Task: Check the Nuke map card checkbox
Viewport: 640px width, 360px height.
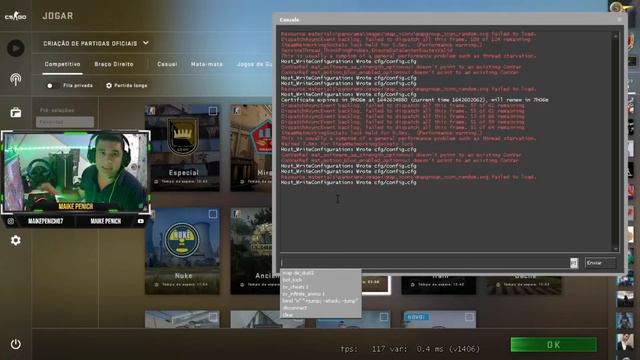Action: (x=213, y=214)
